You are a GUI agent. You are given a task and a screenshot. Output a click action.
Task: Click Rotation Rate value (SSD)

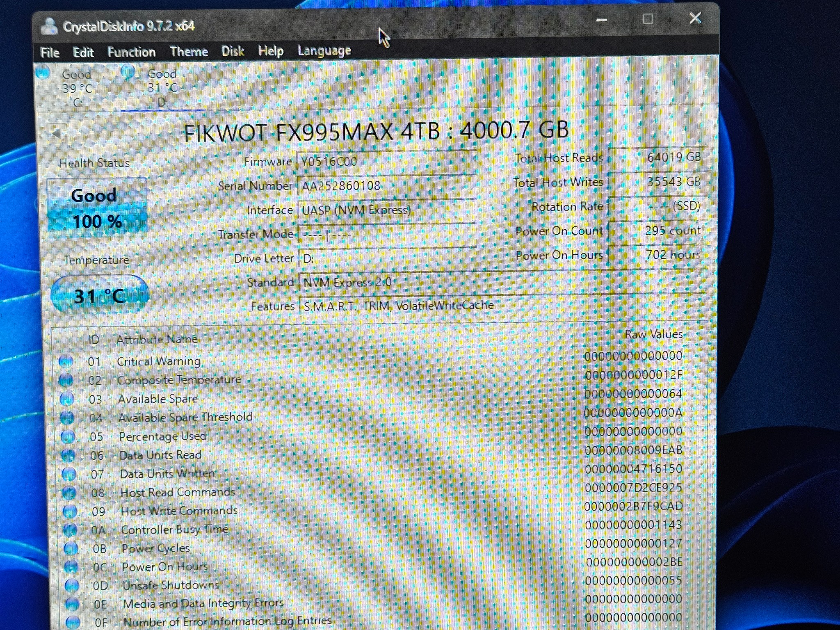[657, 206]
